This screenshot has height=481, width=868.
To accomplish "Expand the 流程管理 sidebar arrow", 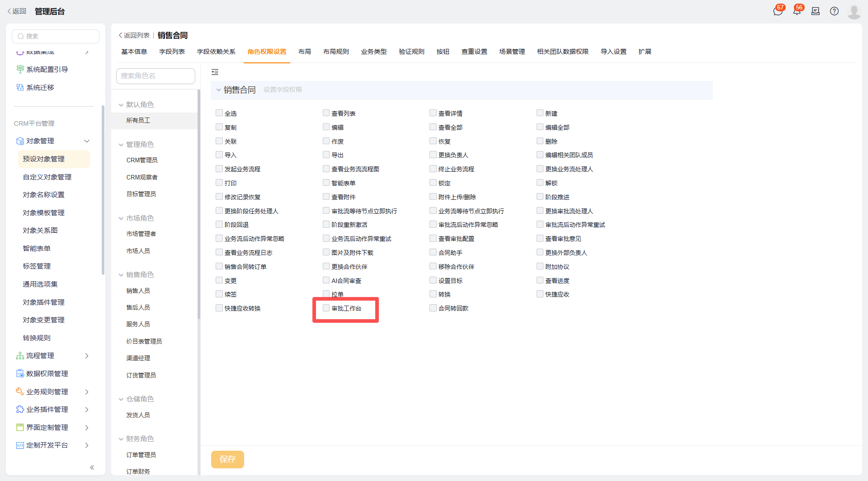I will click(87, 356).
